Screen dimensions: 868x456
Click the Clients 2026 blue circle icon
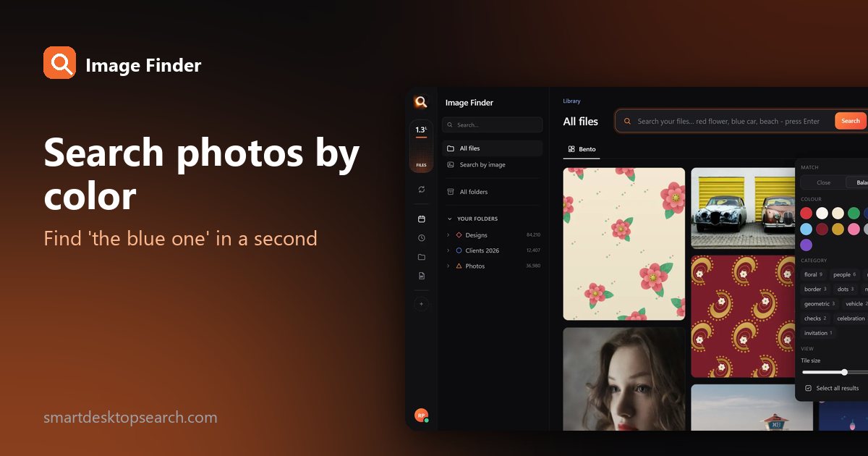(459, 250)
